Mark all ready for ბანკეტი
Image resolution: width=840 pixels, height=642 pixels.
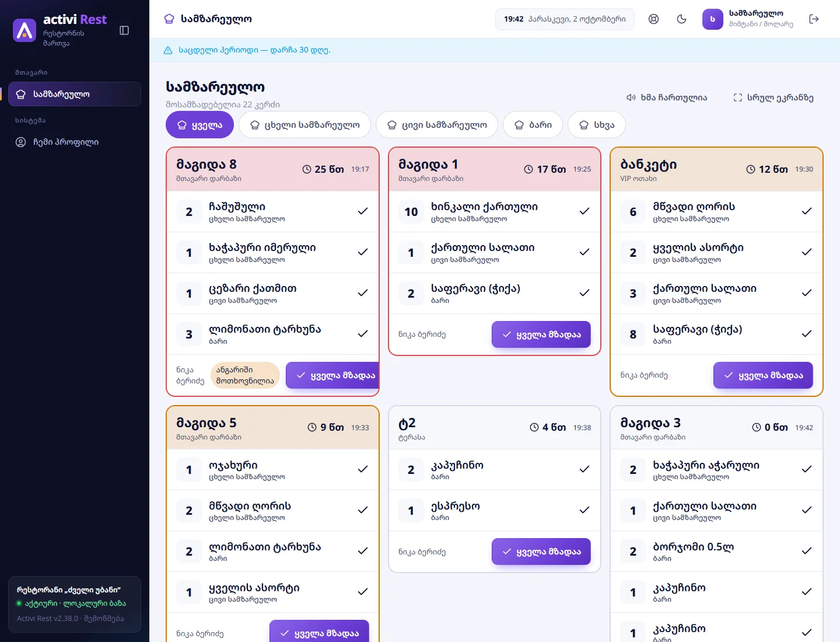click(763, 375)
